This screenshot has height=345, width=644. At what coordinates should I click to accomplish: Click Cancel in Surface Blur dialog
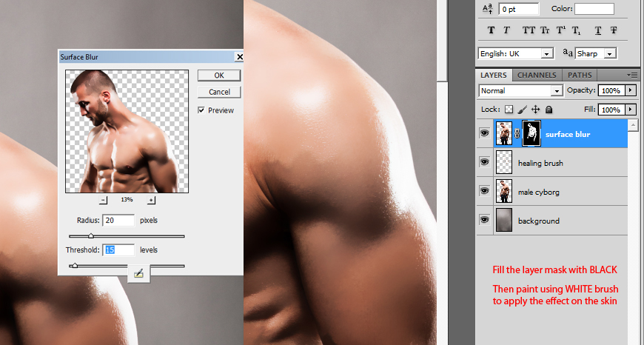click(219, 92)
